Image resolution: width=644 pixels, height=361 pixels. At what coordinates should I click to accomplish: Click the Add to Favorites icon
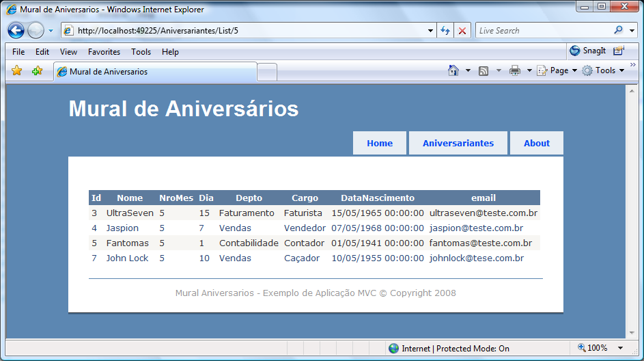click(x=37, y=71)
